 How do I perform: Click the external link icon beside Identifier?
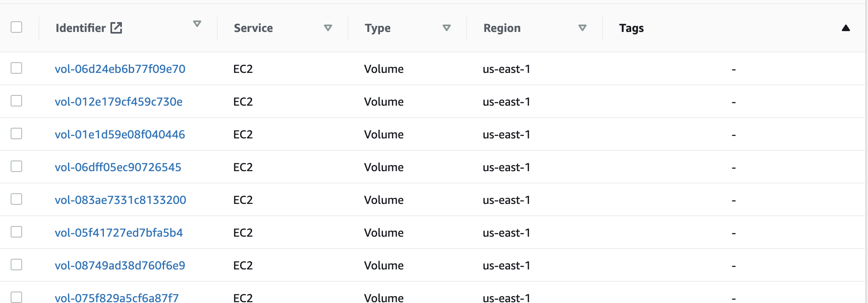click(x=117, y=28)
